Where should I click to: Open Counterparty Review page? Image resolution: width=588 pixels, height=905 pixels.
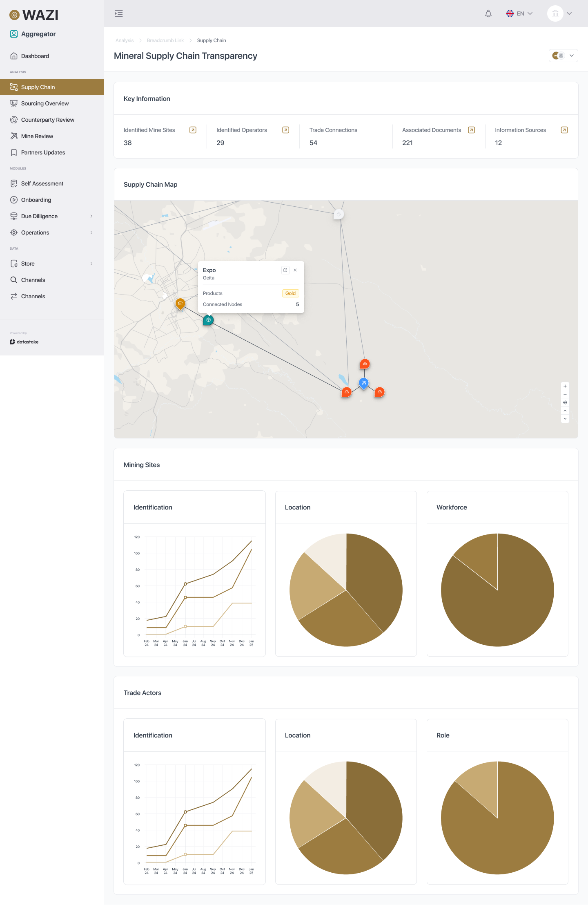52,120
